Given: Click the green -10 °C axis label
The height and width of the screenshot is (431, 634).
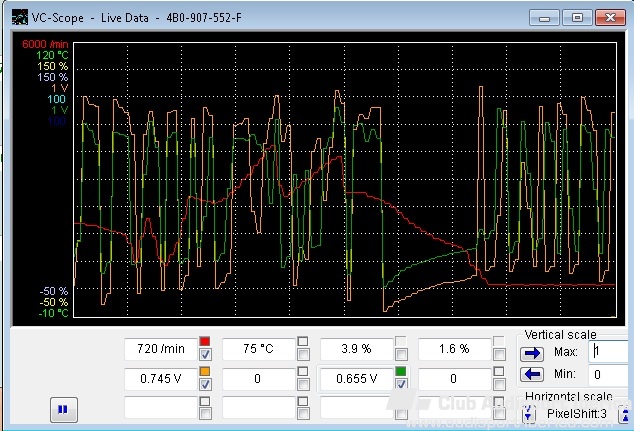Looking at the screenshot, I should pos(53,313).
